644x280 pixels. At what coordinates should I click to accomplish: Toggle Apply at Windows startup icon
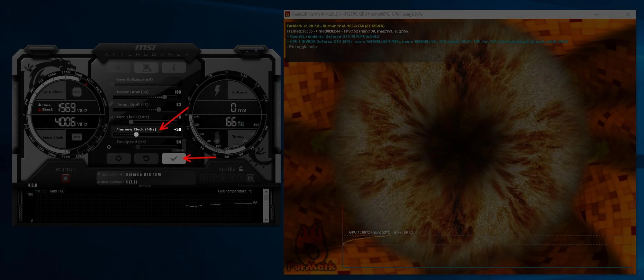[x=65, y=178]
